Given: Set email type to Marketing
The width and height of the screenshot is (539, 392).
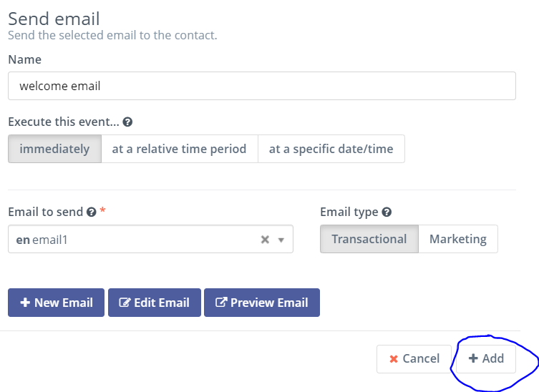Looking at the screenshot, I should (458, 239).
